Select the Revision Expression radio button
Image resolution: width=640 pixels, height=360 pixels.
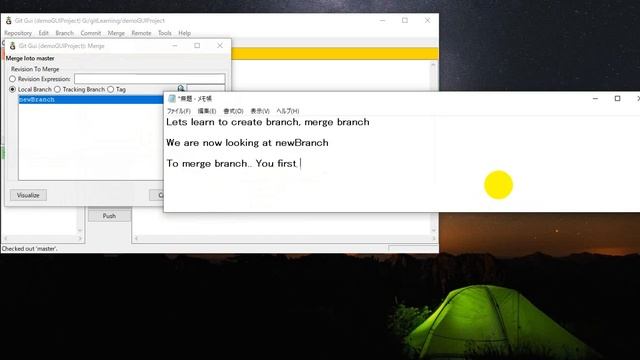pyautogui.click(x=12, y=79)
